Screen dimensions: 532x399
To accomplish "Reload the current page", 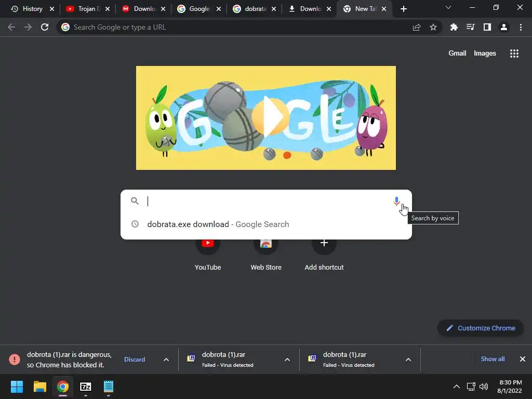I will (x=45, y=27).
